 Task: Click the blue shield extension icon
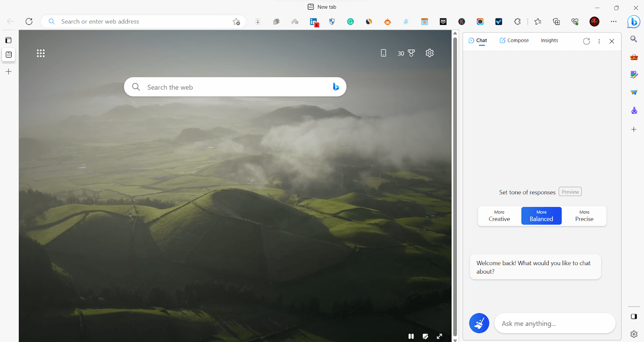coord(332,22)
